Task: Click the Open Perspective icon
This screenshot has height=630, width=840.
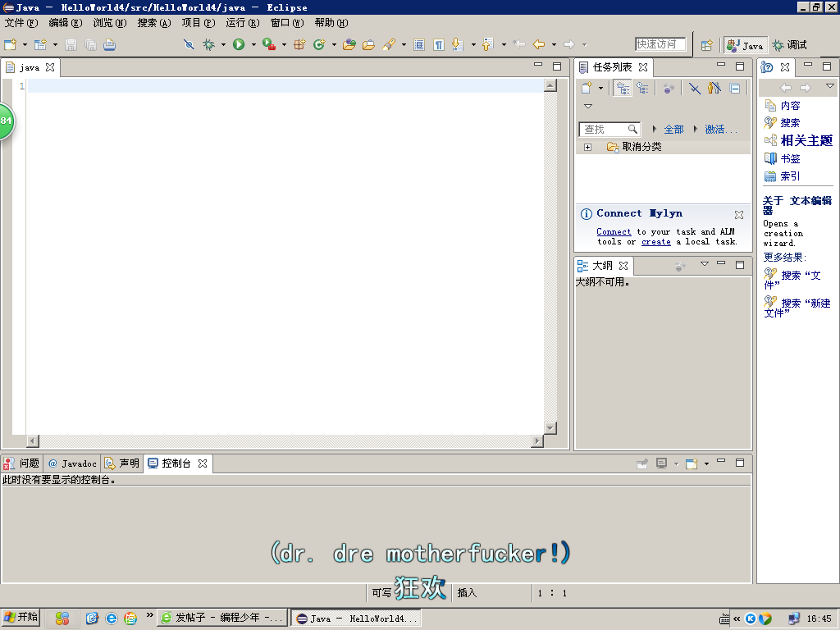Action: pyautogui.click(x=705, y=44)
